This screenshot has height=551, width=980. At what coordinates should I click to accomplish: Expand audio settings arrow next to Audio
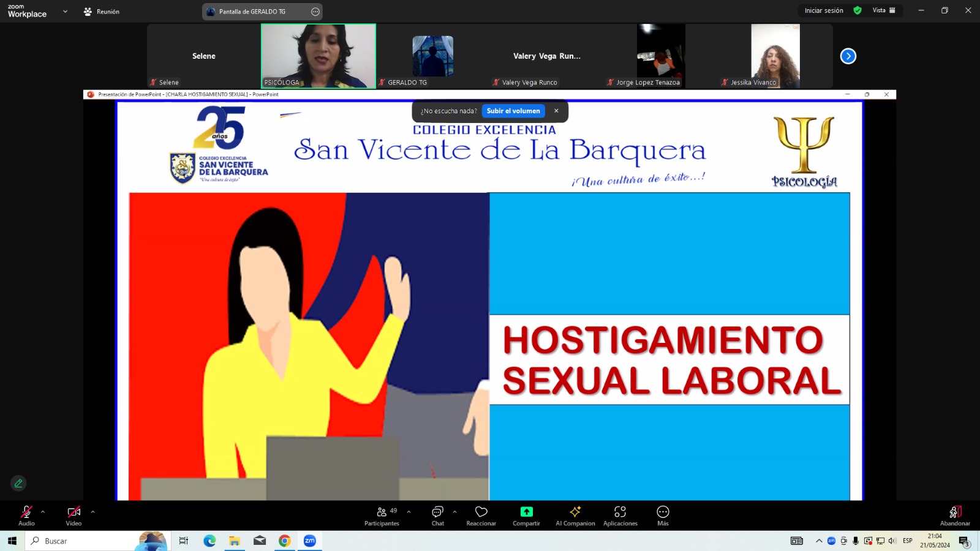pyautogui.click(x=43, y=512)
